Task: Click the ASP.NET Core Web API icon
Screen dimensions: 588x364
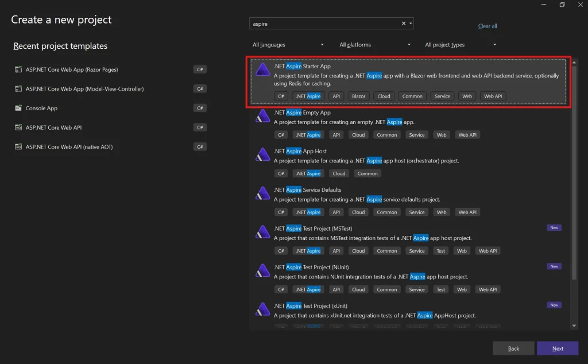Action: click(x=18, y=127)
